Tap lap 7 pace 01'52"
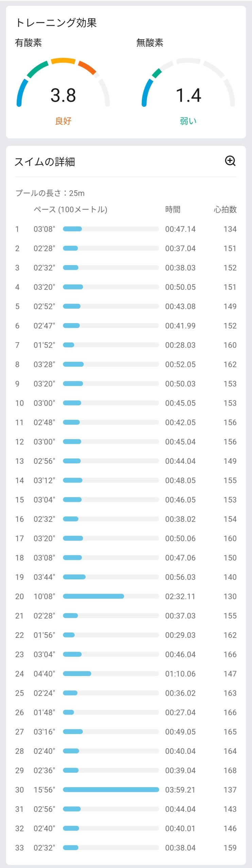Screen dimensions: 252x868 click(x=44, y=345)
